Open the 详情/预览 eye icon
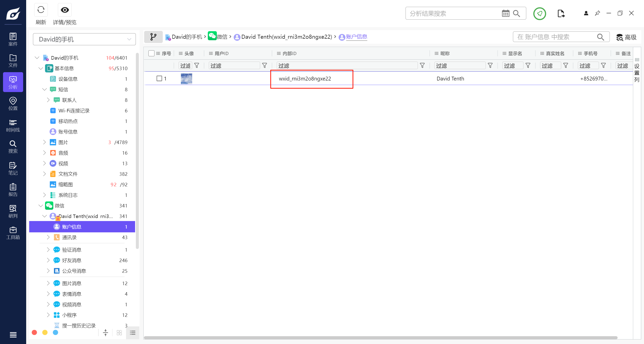The image size is (644, 344). tap(65, 10)
